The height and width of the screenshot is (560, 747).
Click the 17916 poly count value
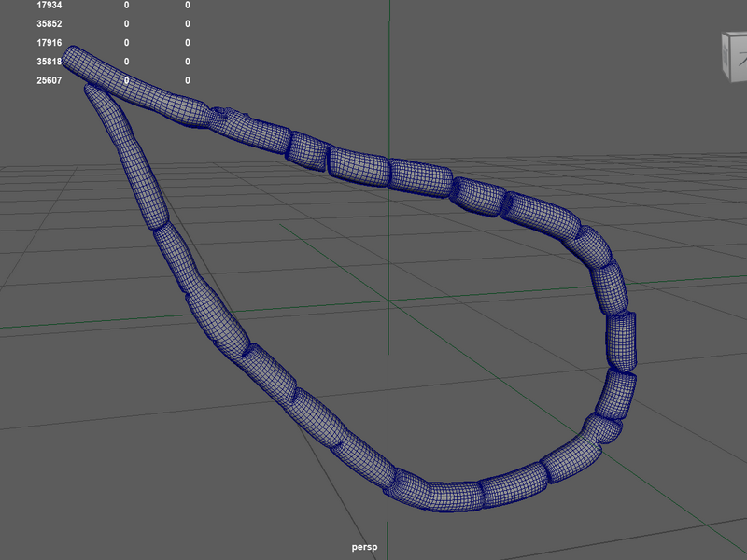click(x=49, y=43)
